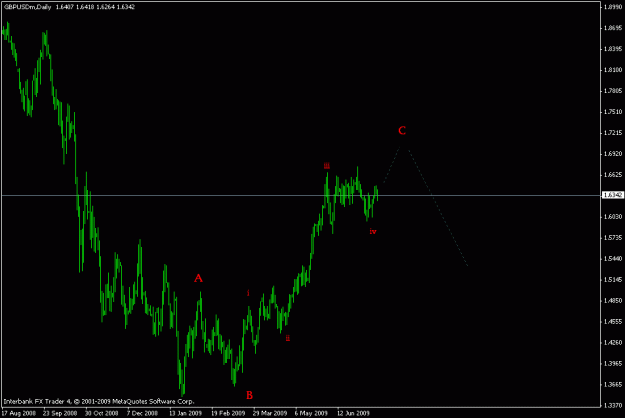Click the GBPUSDm,Daily chart title text

pos(28,7)
